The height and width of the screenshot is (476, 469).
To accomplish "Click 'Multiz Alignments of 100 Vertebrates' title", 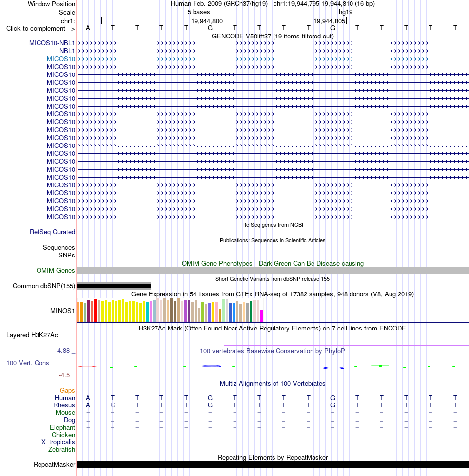I will pos(273,383).
